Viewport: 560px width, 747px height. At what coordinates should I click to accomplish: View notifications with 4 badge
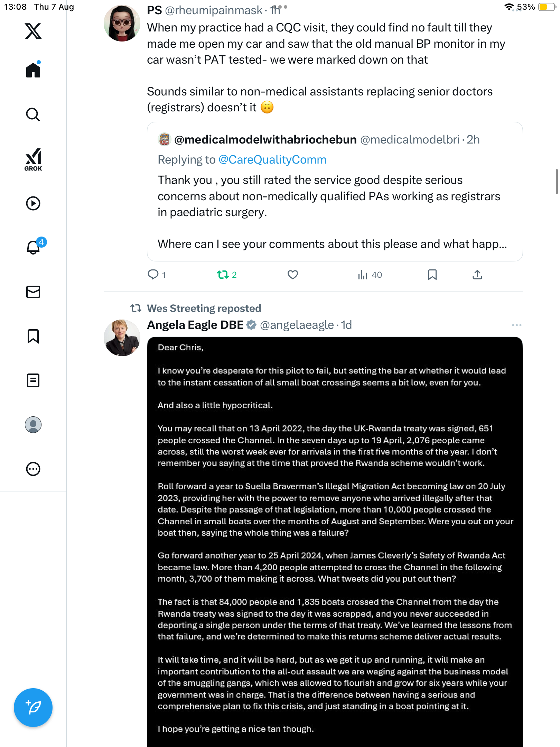[34, 247]
